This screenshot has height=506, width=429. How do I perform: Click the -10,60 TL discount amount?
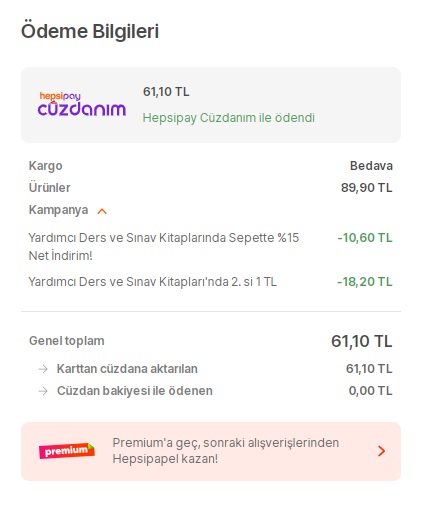[365, 238]
